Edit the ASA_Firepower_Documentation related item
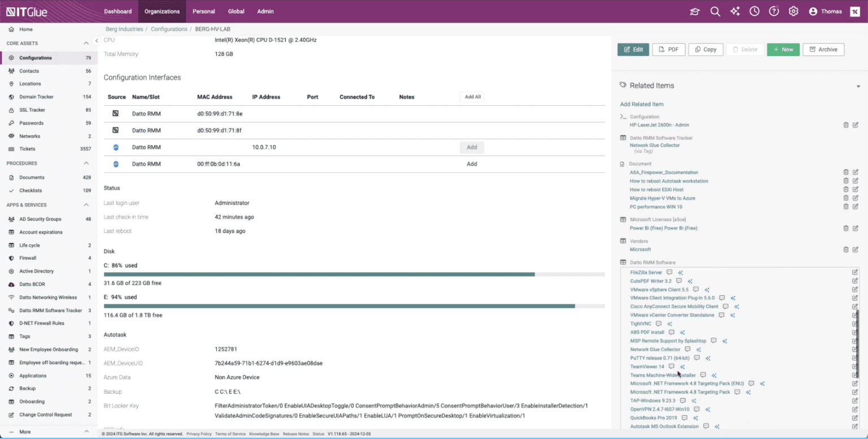Image resolution: width=868 pixels, height=439 pixels. click(856, 173)
